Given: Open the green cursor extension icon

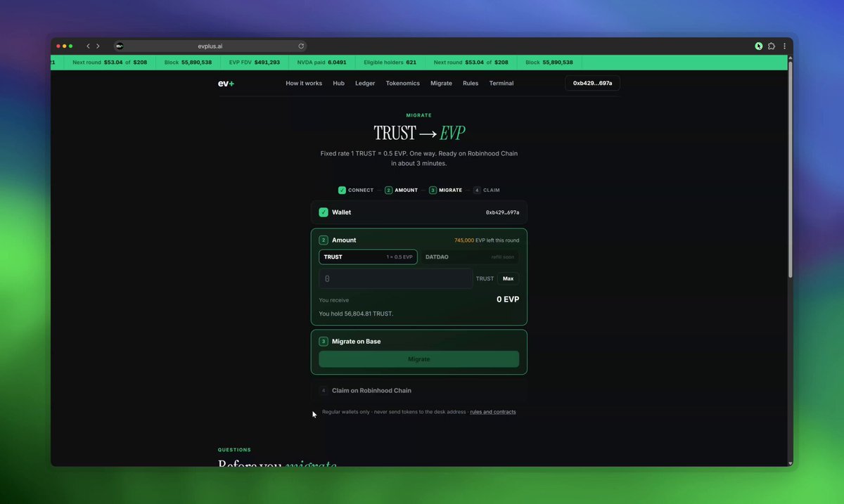Looking at the screenshot, I should tap(759, 46).
